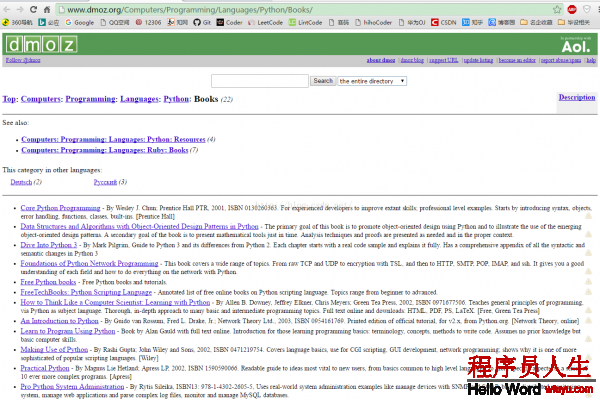Open the Core Python Programming link
The image size is (600, 400).
pos(60,208)
